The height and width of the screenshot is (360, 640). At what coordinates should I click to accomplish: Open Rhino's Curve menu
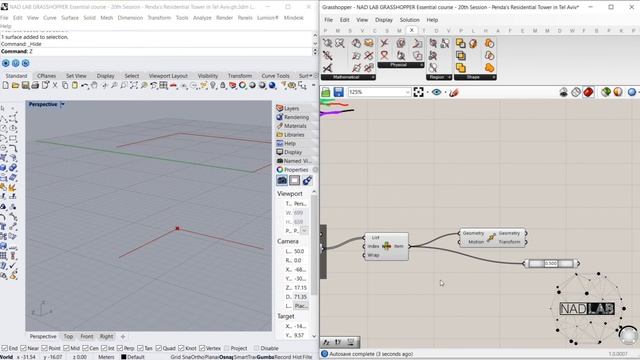click(50, 18)
